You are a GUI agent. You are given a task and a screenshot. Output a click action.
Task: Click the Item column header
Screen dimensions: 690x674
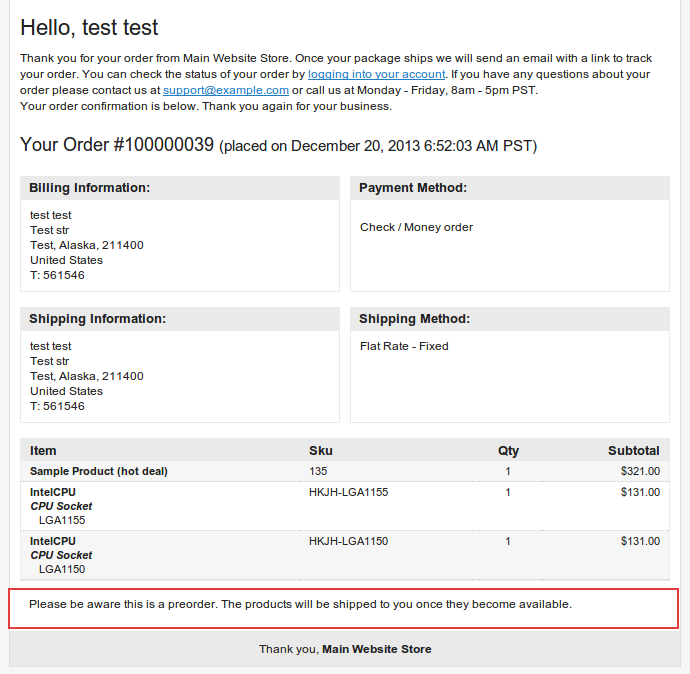[x=43, y=451]
